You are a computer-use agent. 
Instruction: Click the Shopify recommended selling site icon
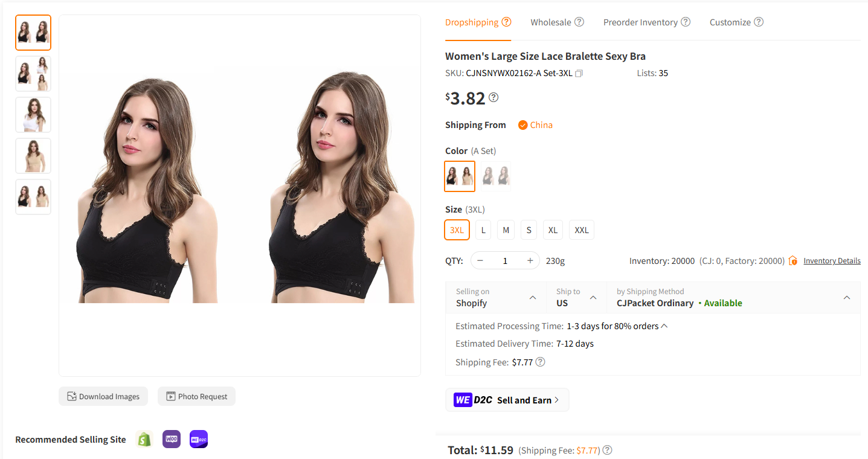144,439
